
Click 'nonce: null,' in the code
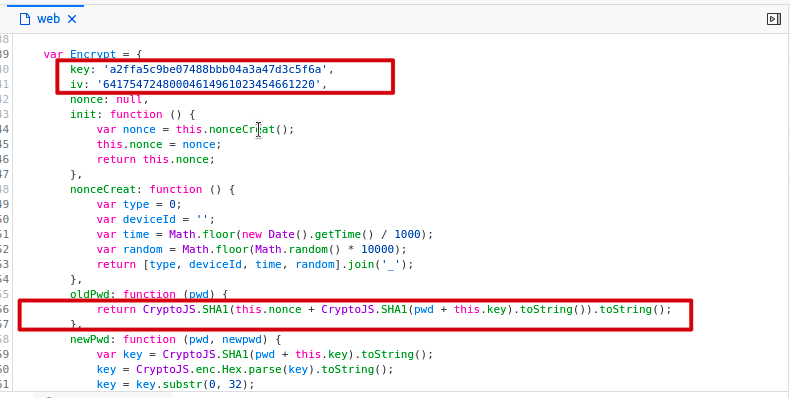pos(109,99)
